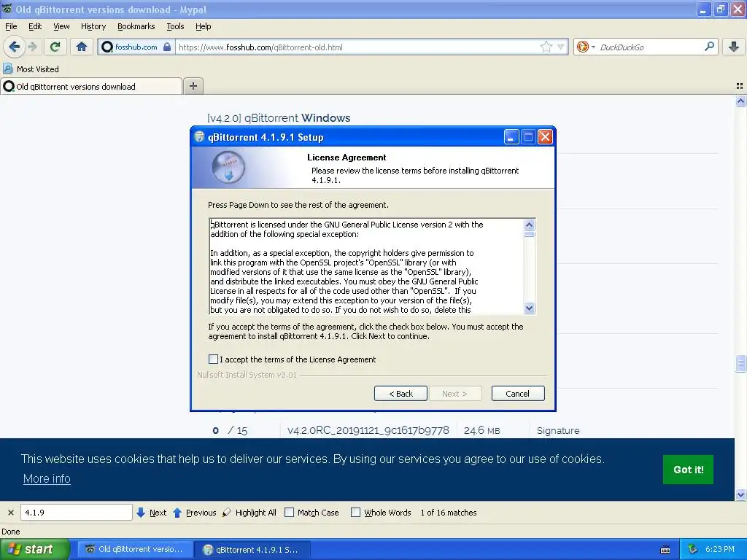The width and height of the screenshot is (747, 560).
Task: Click the license text scrollbar thumb
Action: point(530,234)
